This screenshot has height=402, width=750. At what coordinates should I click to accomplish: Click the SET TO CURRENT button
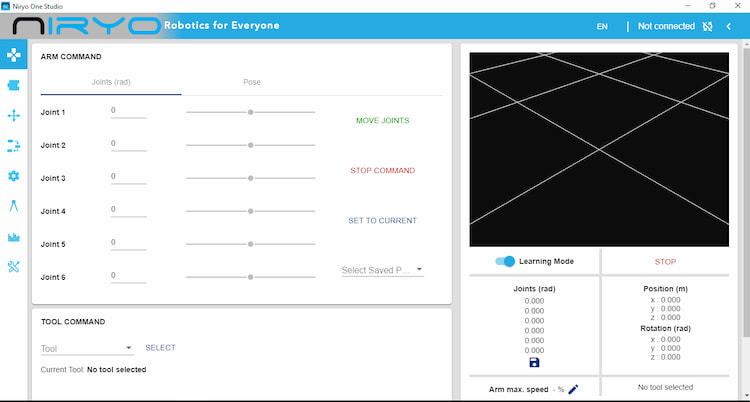pos(383,221)
